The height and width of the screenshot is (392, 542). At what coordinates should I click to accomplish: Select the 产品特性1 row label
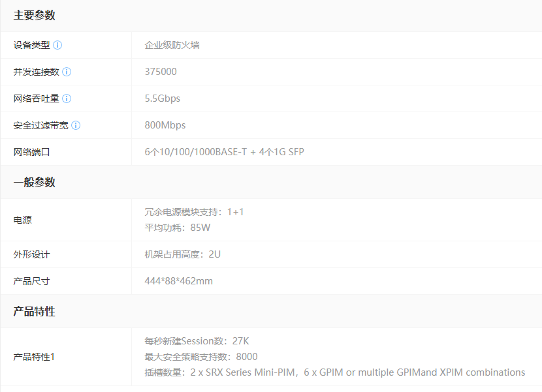(34, 357)
